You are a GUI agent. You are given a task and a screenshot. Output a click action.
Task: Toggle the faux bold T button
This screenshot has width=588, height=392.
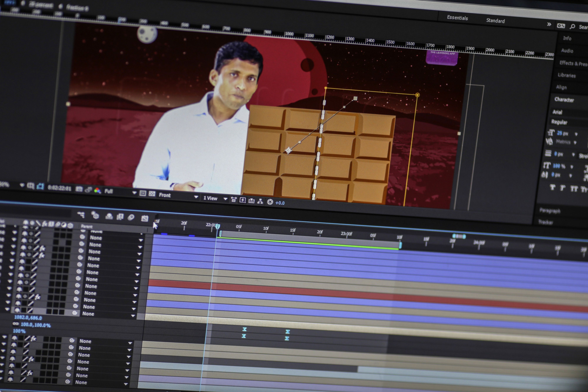[553, 187]
